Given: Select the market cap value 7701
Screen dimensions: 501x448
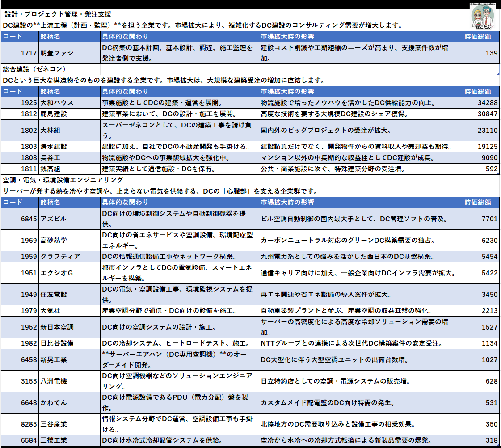Looking at the screenshot, I should tap(481, 219).
